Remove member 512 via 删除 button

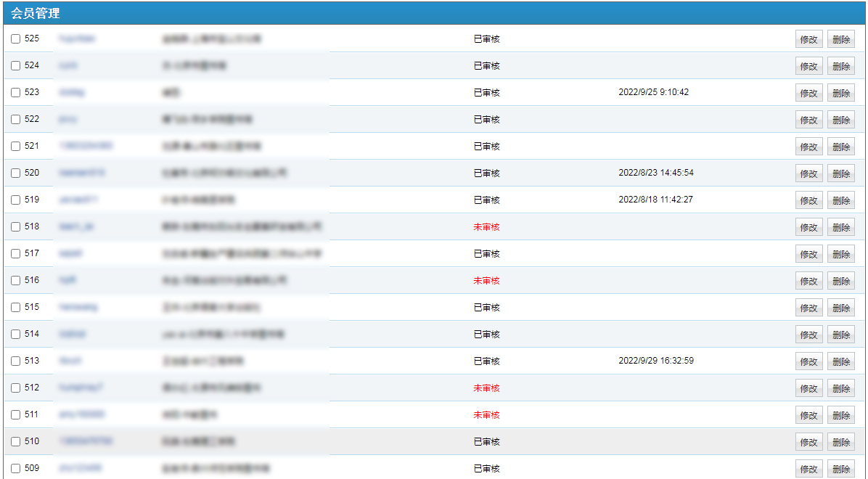(x=841, y=389)
